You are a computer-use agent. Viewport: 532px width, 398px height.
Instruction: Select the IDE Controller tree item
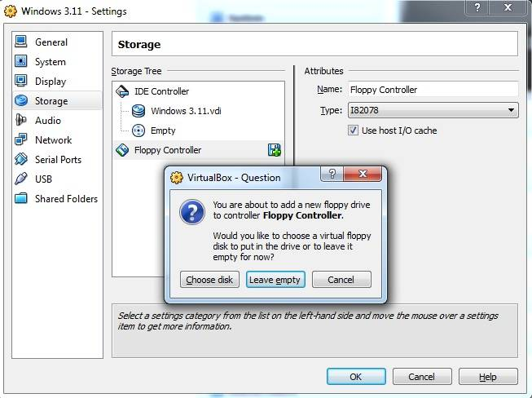tap(161, 91)
